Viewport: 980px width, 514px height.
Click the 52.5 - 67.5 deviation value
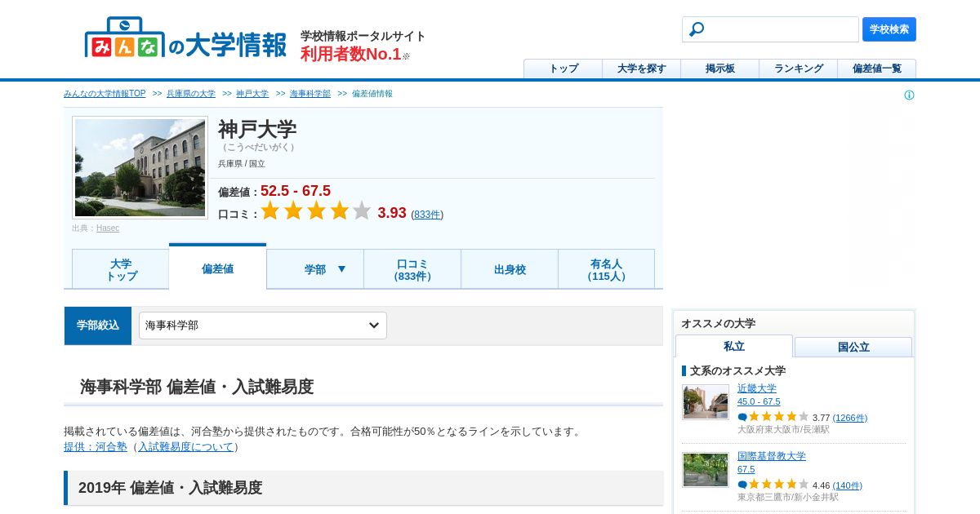tap(296, 191)
